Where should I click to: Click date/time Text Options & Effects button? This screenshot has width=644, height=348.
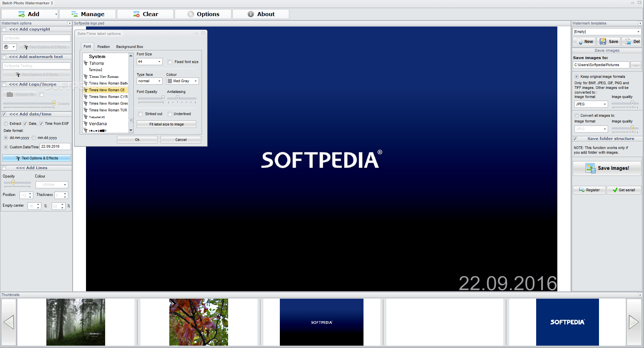pyautogui.click(x=37, y=158)
